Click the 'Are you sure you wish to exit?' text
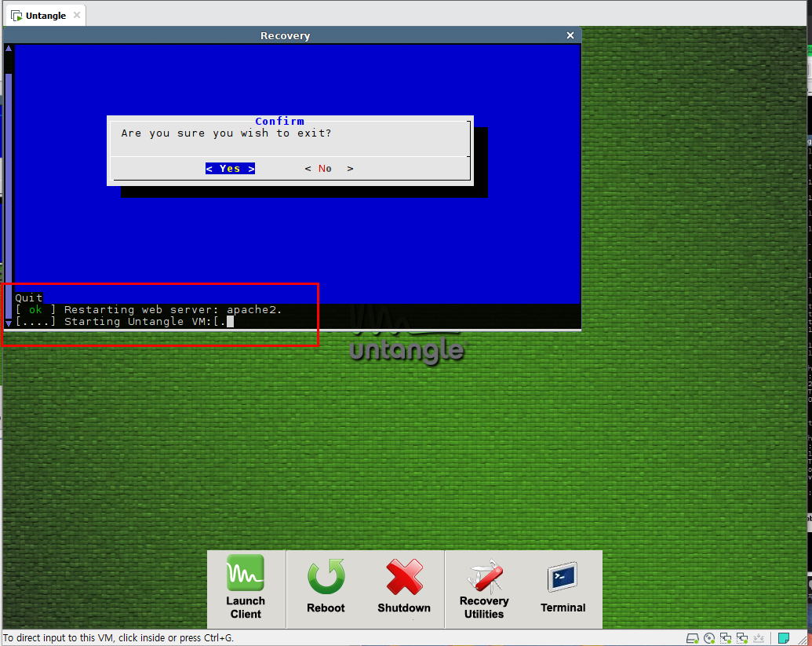This screenshot has height=646, width=812. pos(226,133)
